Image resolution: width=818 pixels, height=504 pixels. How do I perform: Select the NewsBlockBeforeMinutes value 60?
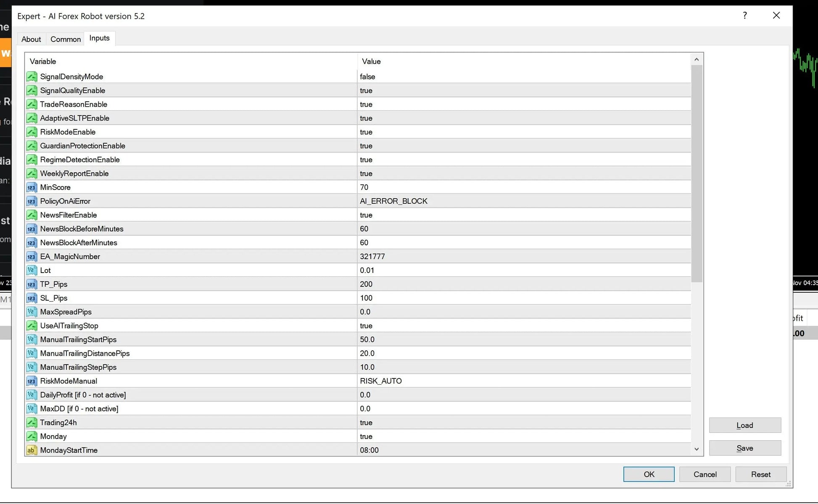[x=364, y=229]
